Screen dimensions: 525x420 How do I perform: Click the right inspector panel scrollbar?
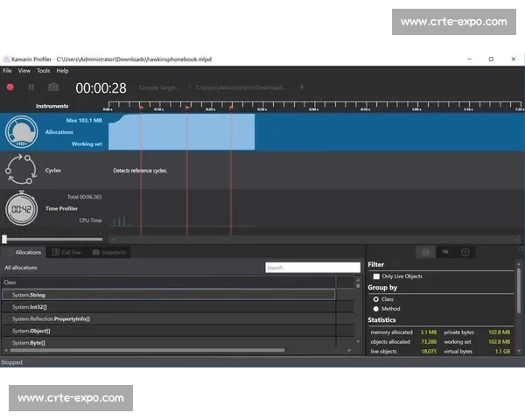(x=519, y=290)
